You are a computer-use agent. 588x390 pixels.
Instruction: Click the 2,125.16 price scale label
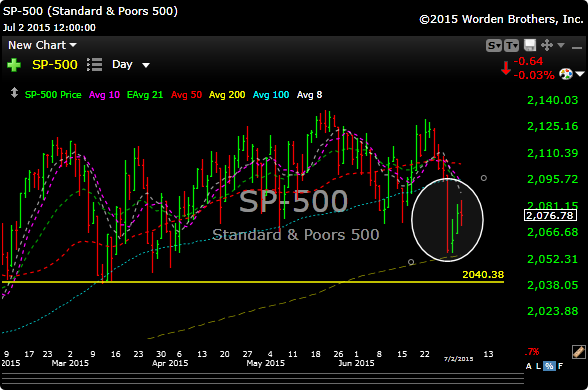[552, 126]
